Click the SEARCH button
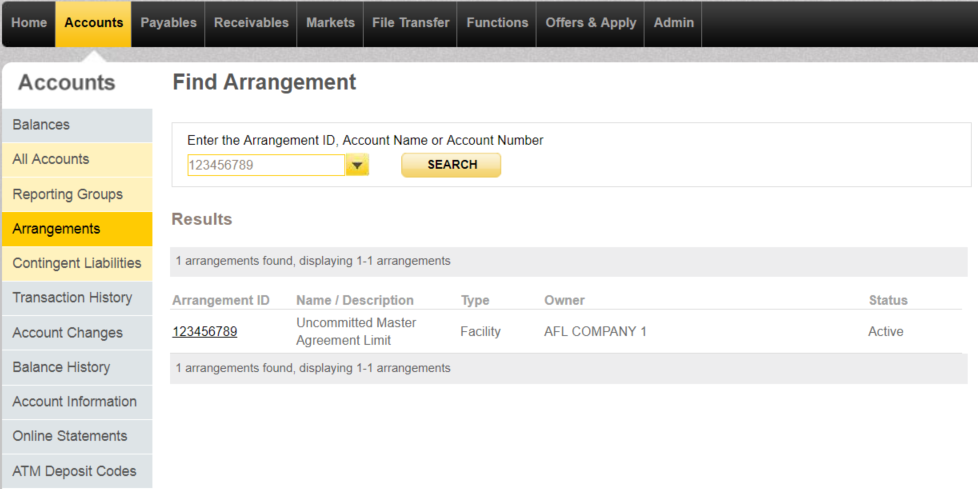This screenshot has width=978, height=489. 451,165
